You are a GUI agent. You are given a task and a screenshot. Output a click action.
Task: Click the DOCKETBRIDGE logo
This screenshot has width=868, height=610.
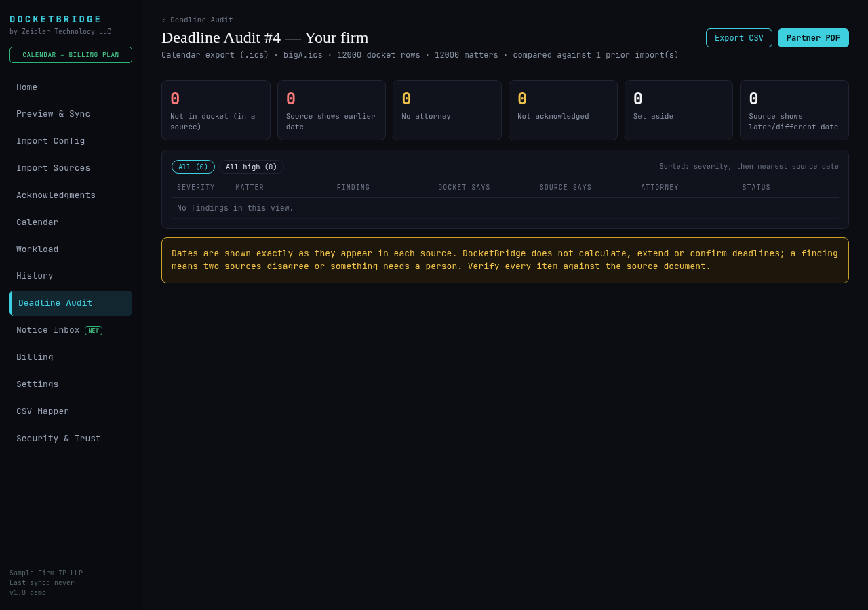click(56, 20)
